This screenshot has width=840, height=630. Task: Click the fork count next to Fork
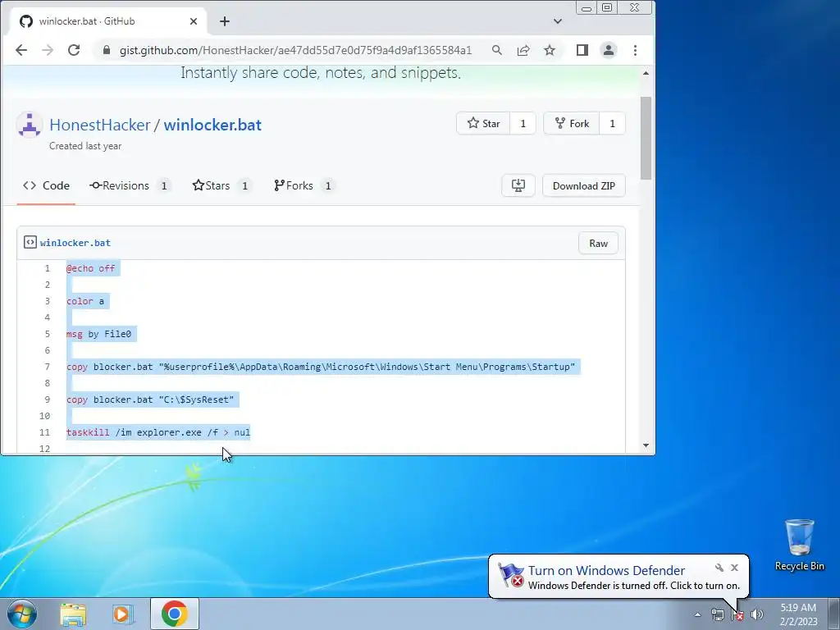(x=612, y=123)
